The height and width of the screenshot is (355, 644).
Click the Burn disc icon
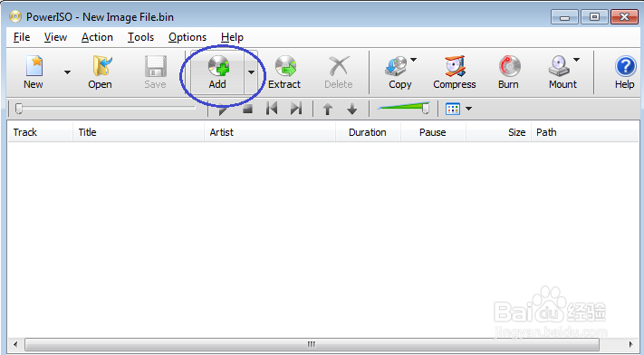point(509,66)
